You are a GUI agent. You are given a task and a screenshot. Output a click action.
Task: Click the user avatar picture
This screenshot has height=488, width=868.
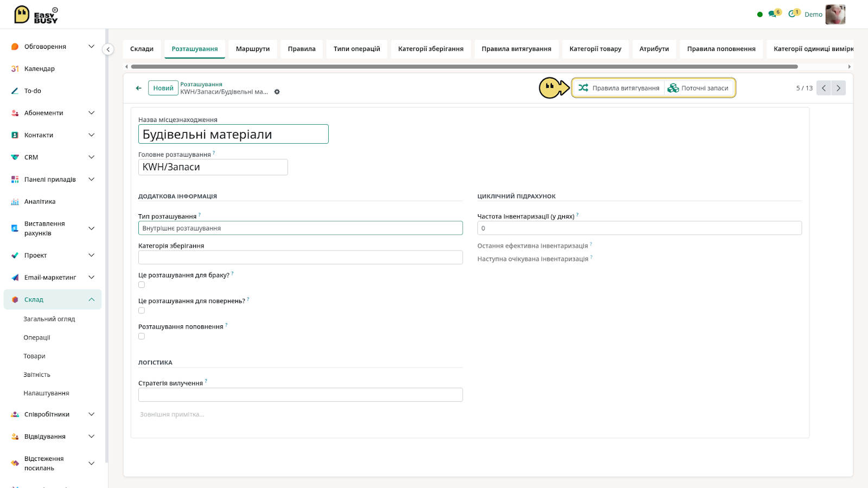835,15
